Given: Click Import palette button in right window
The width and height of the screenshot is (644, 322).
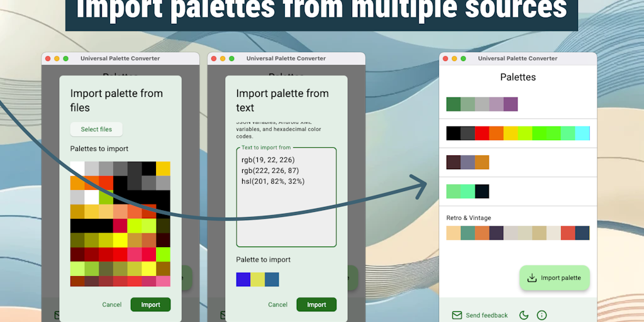Looking at the screenshot, I should click(555, 277).
